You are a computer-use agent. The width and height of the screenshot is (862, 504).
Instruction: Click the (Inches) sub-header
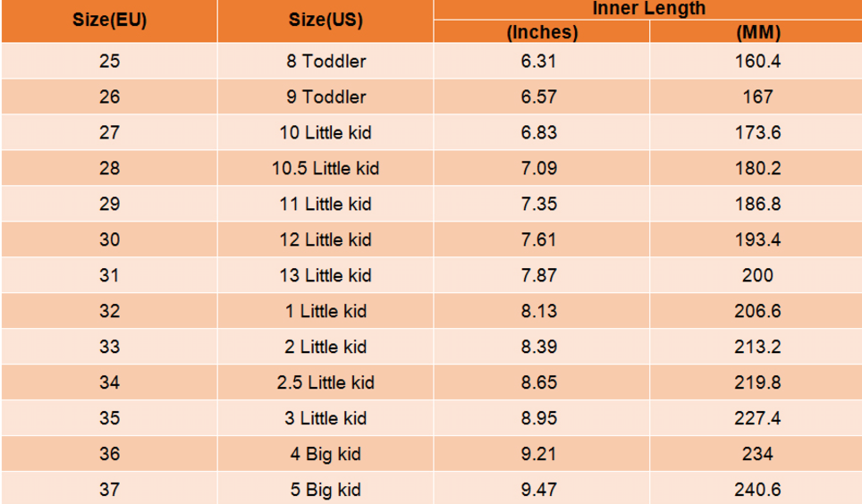542,32
